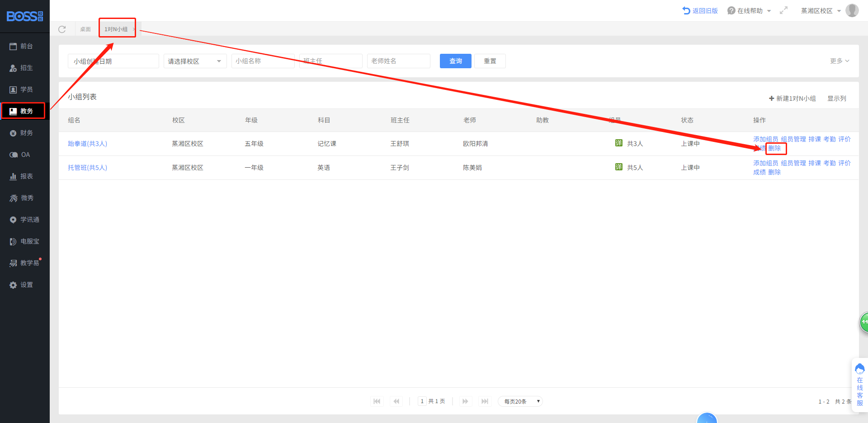
Task: Select the 1对N小组 tab
Action: click(116, 29)
